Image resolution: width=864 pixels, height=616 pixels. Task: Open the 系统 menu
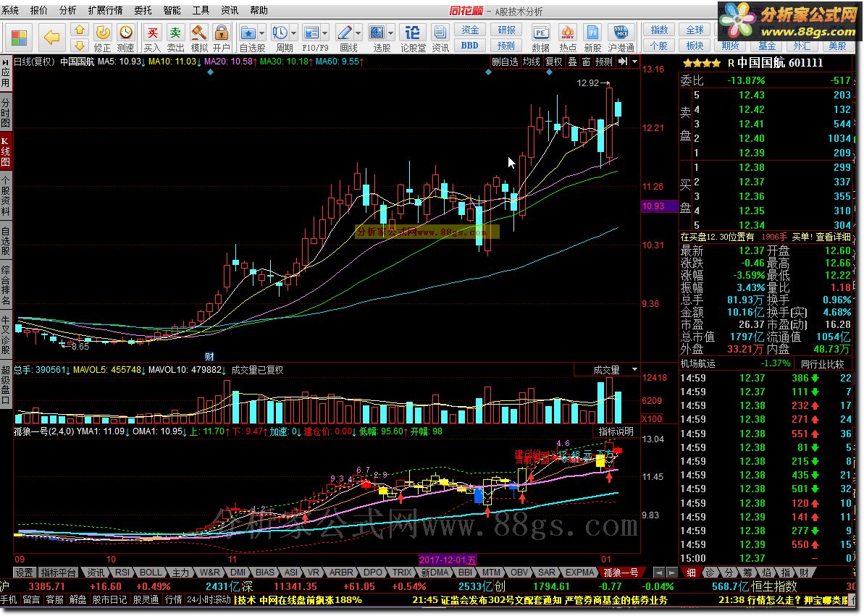coord(10,10)
